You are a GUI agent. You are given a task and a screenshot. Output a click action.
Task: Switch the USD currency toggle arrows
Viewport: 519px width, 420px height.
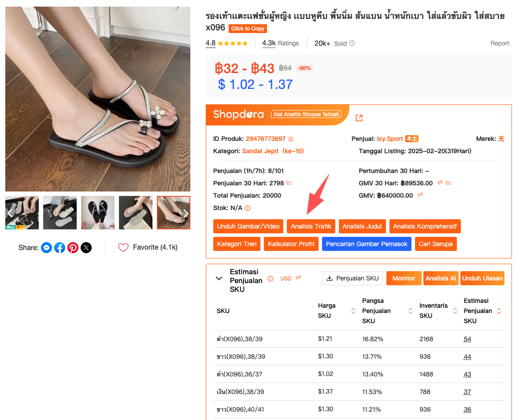pos(298,277)
